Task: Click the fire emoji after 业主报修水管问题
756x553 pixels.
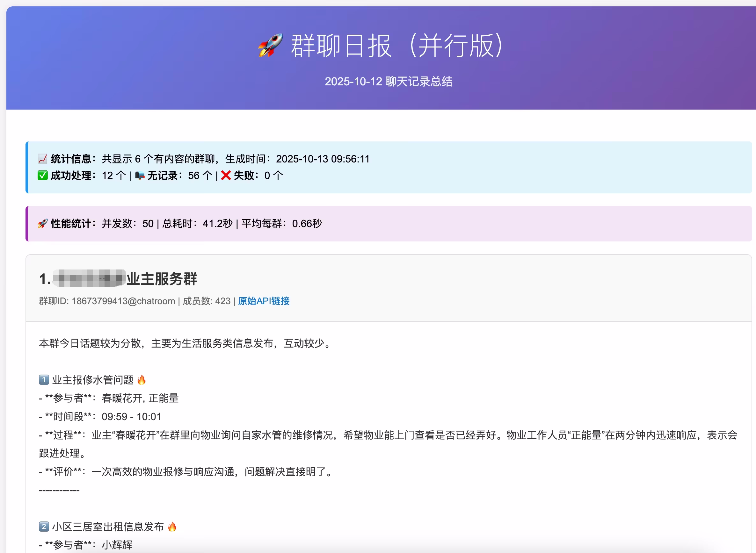Action: click(142, 380)
